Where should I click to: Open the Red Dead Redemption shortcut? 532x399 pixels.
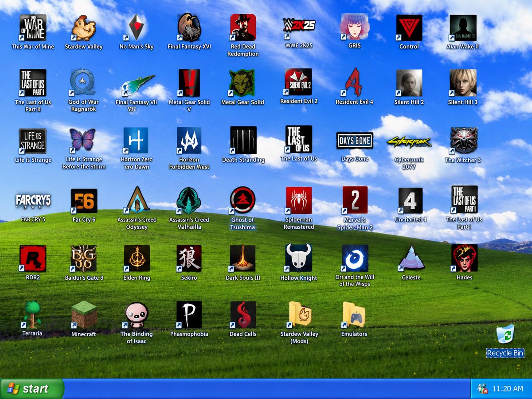click(243, 27)
